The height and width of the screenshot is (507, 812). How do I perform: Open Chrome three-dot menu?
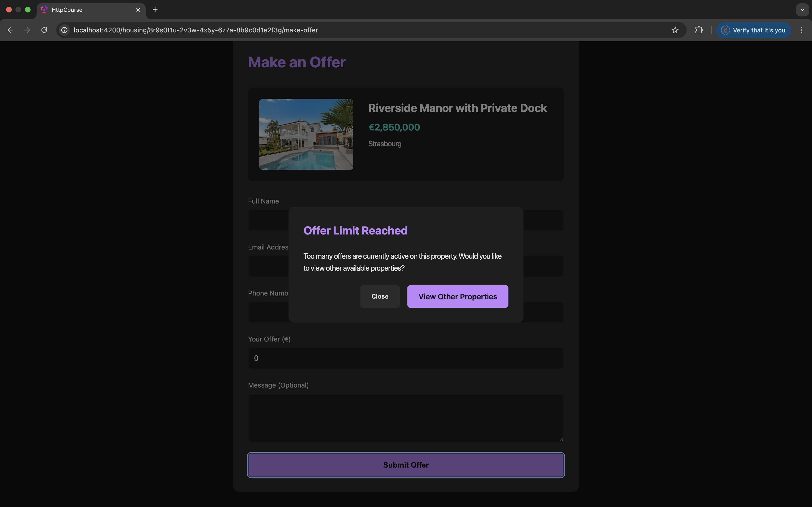802,30
